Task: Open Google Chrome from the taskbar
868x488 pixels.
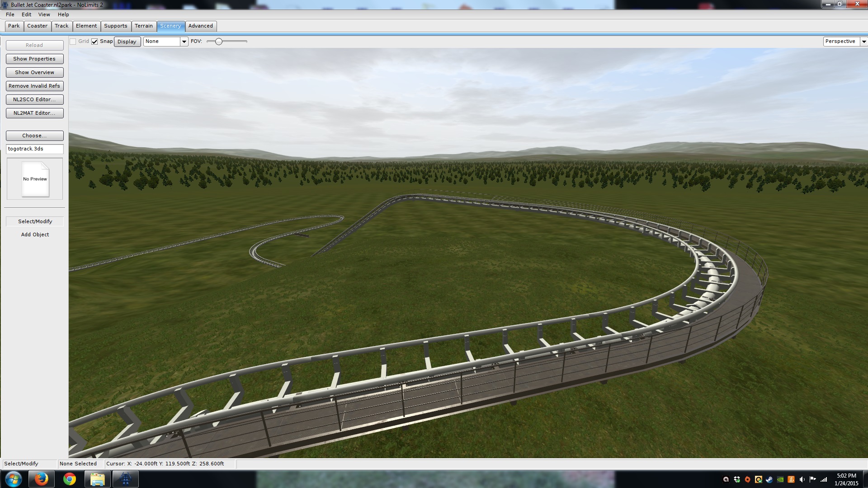Action: coord(70,479)
